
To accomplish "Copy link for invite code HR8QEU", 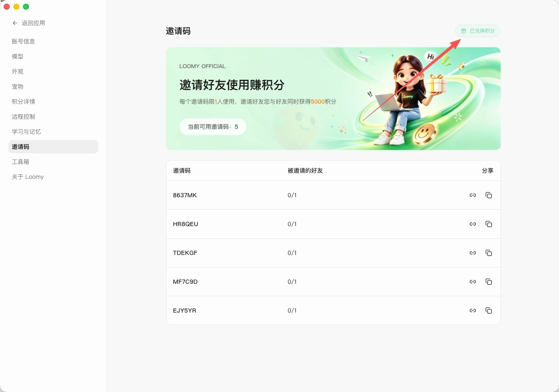I will (x=473, y=224).
